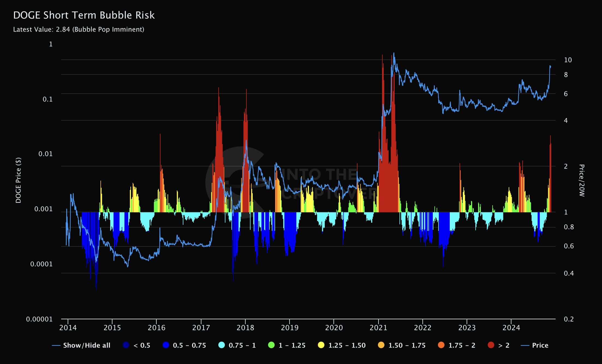The height and width of the screenshot is (364, 602).
Task: Toggle the '> 2' legend series
Action: click(499, 345)
